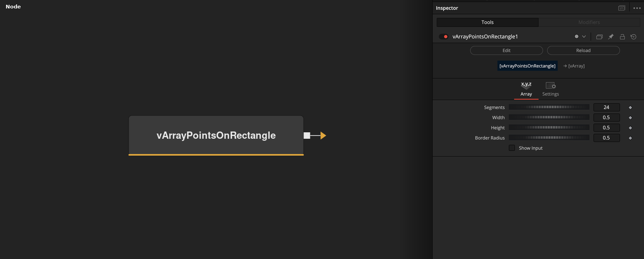Switch to the Modifiers tab

pyautogui.click(x=589, y=22)
